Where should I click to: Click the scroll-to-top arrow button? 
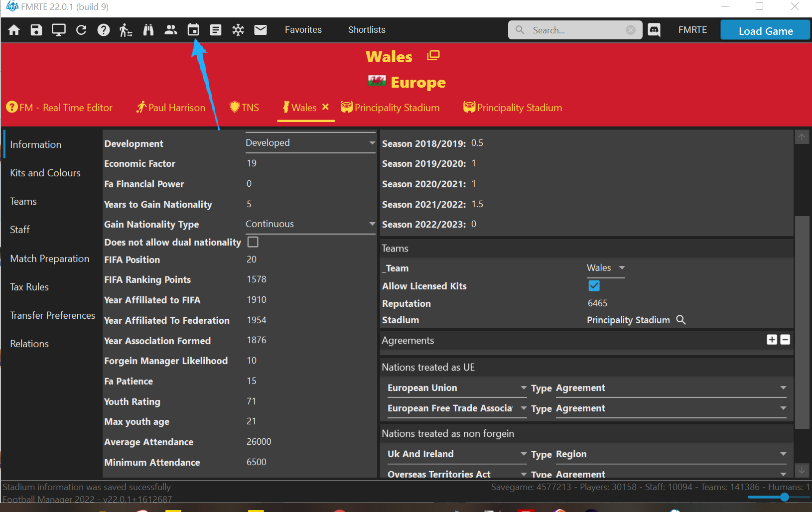[x=802, y=137]
